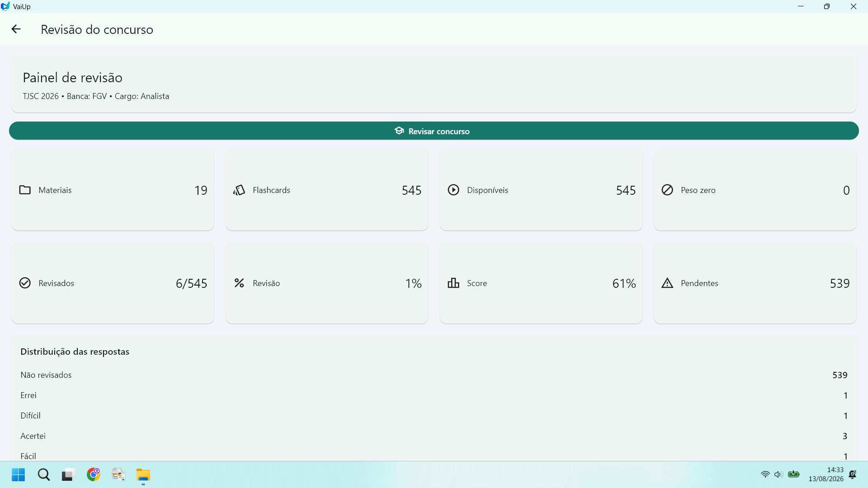Click the Não revisados row label
868x488 pixels.
pos(46,375)
